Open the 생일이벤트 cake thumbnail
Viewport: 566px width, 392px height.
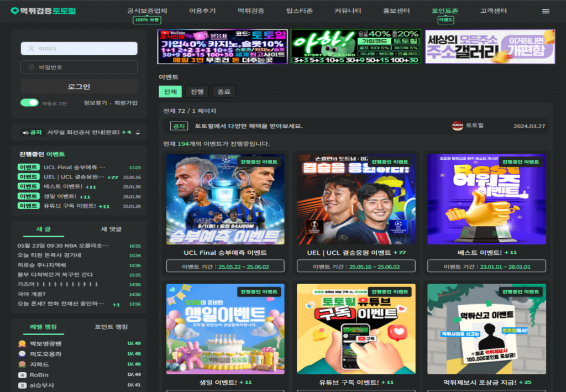[x=226, y=329]
